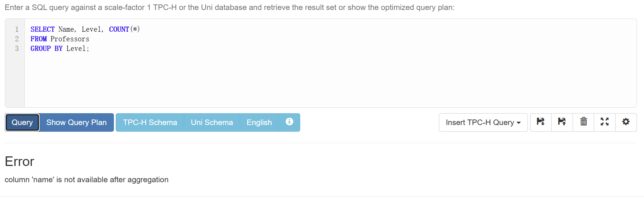Select the TPC-H Schema option

point(150,122)
